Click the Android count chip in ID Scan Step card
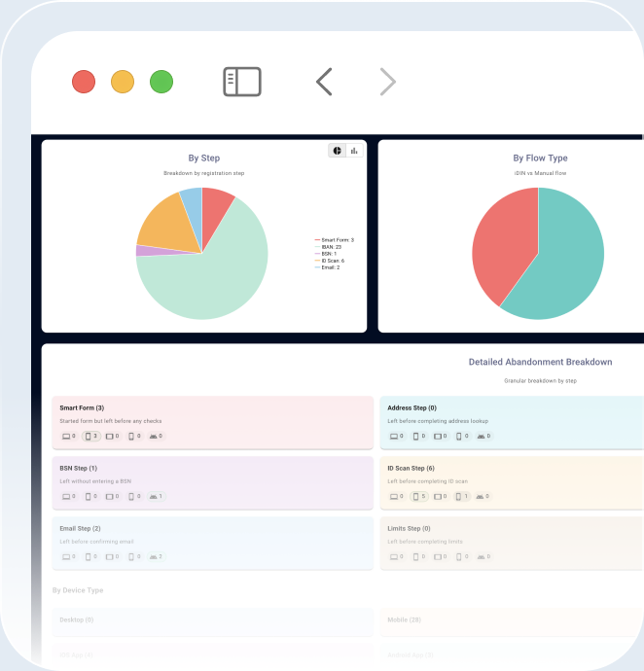Screen dimensions: 644x671 click(483, 496)
